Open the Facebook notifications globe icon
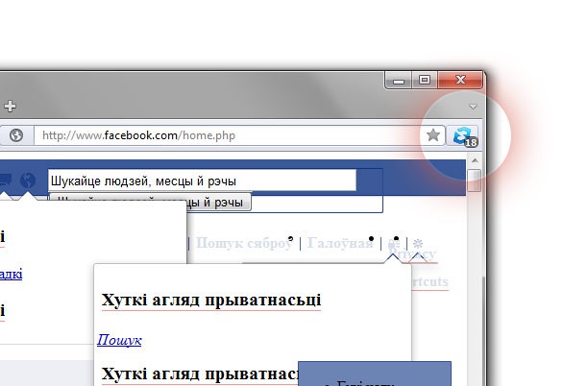 28,181
